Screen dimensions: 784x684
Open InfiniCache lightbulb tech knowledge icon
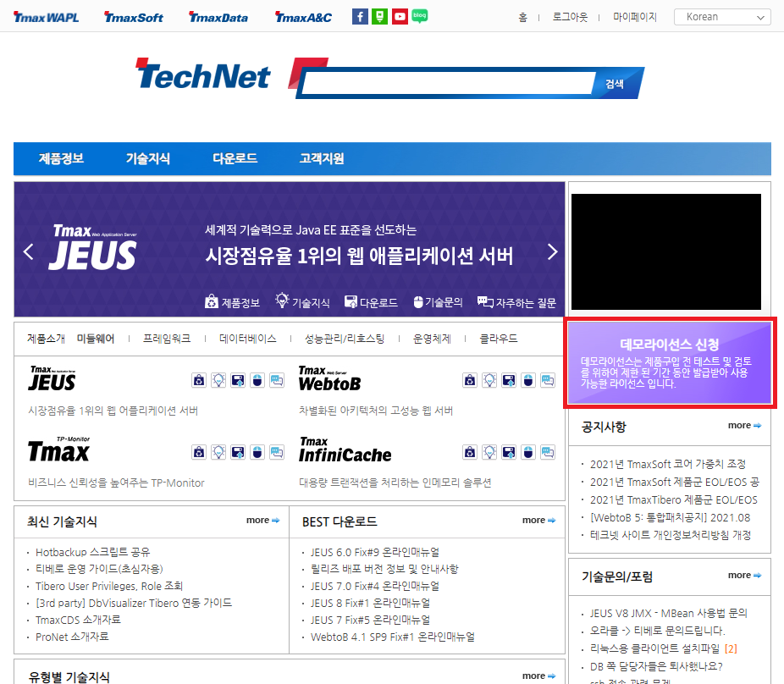[x=489, y=453]
